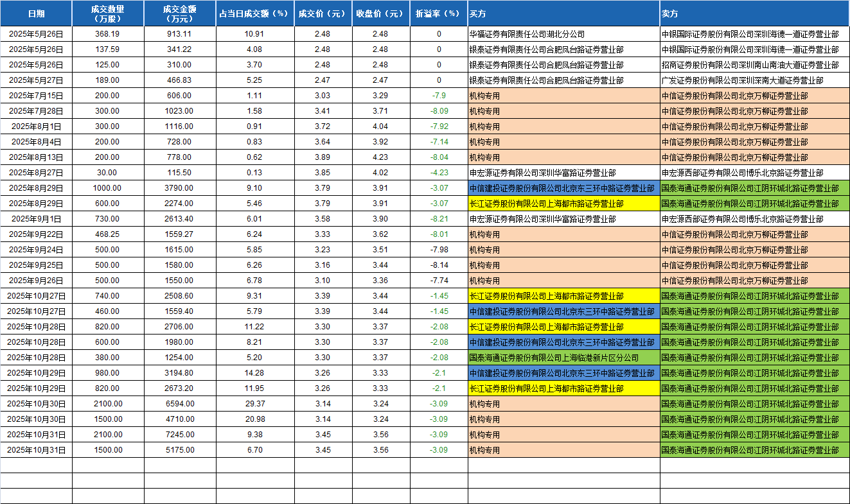Click the 日期 column header
Image resolution: width=850 pixels, height=504 pixels.
tap(36, 13)
